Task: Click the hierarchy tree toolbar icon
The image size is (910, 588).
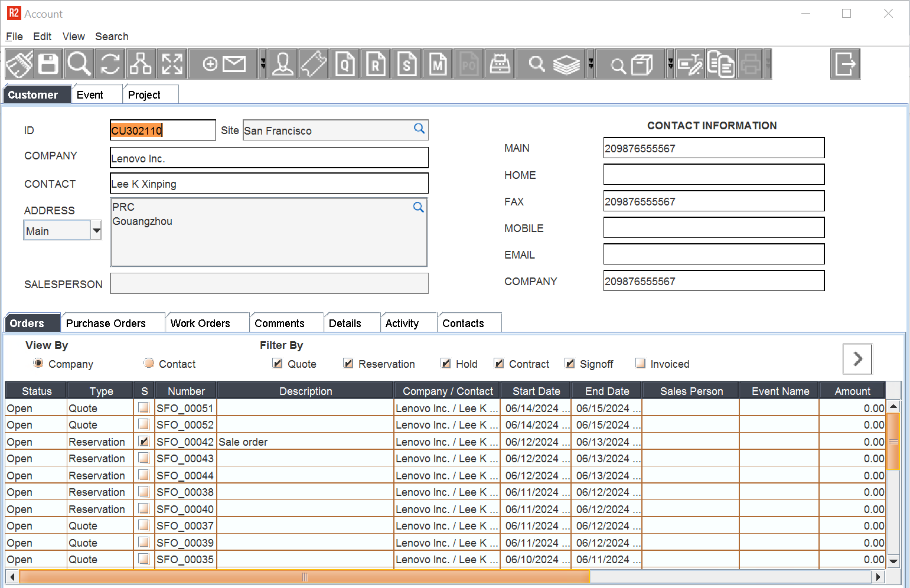Action: [141, 64]
